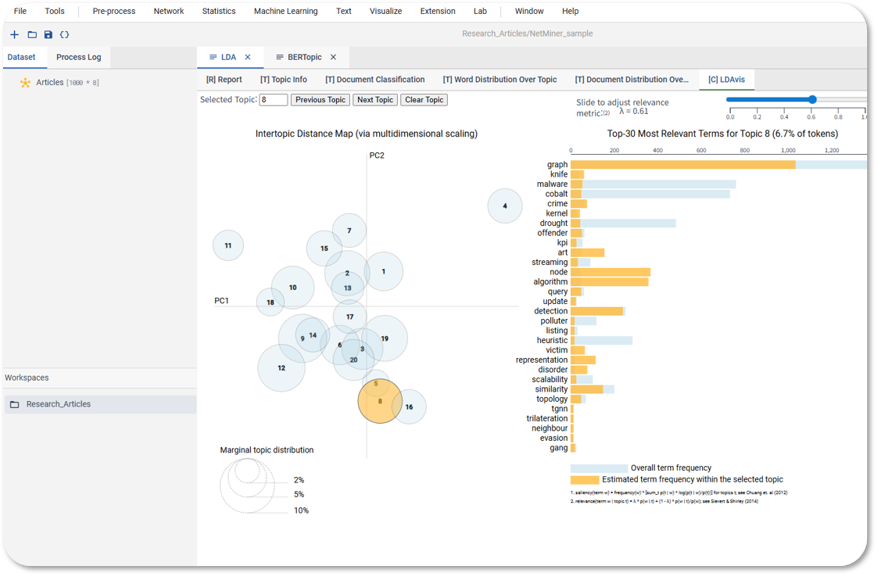Viewport: 876px width, 575px height.
Task: Save using the floppy disk icon
Action: point(48,35)
